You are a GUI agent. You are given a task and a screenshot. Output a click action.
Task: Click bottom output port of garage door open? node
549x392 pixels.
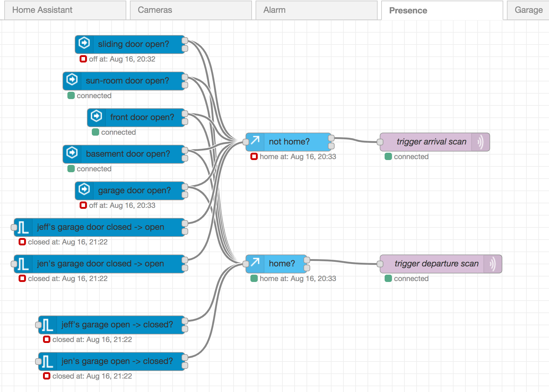(x=185, y=195)
